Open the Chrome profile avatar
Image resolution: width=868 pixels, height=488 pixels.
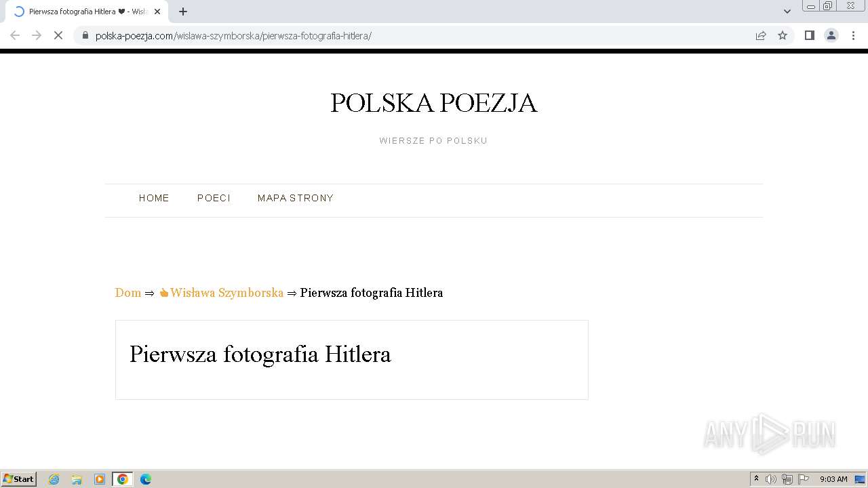point(831,35)
